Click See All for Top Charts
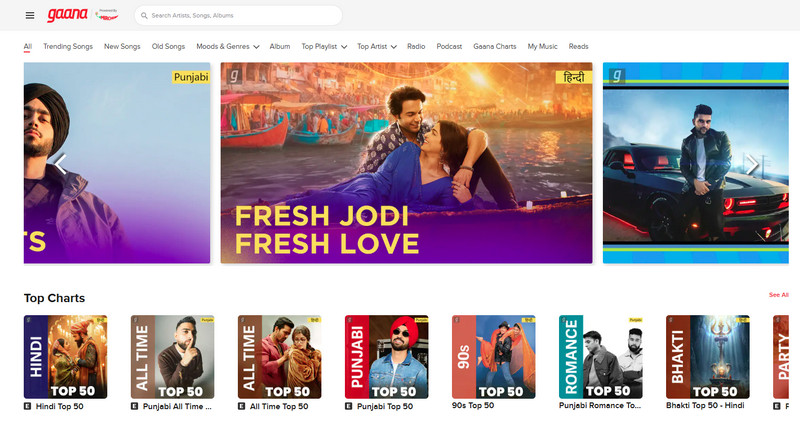Viewport: 800px width, 435px height. click(778, 295)
